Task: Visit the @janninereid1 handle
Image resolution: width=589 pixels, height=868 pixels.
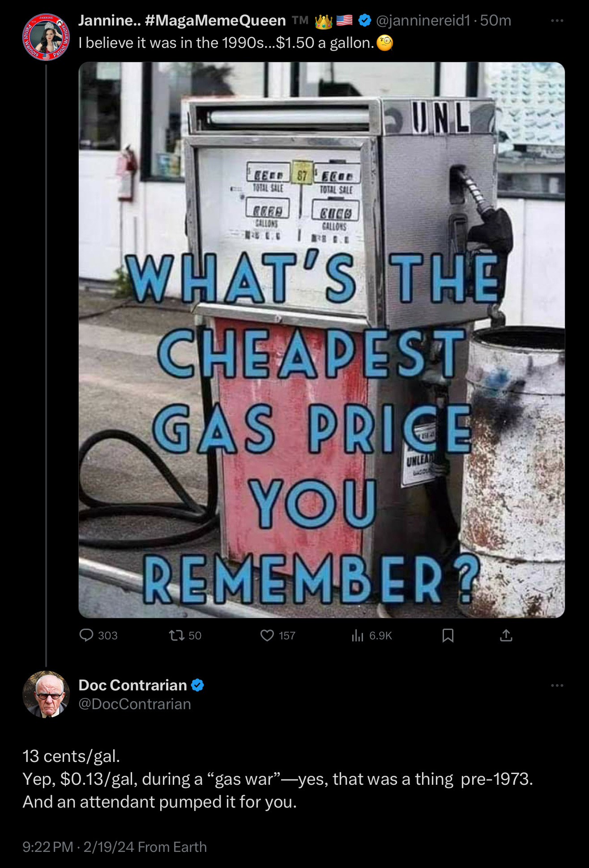Action: click(423, 21)
